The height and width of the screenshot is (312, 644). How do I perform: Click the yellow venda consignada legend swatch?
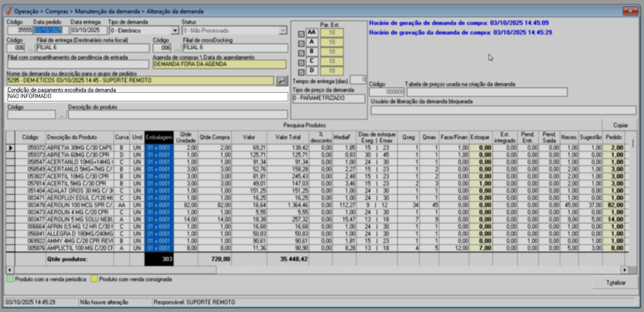point(94,279)
